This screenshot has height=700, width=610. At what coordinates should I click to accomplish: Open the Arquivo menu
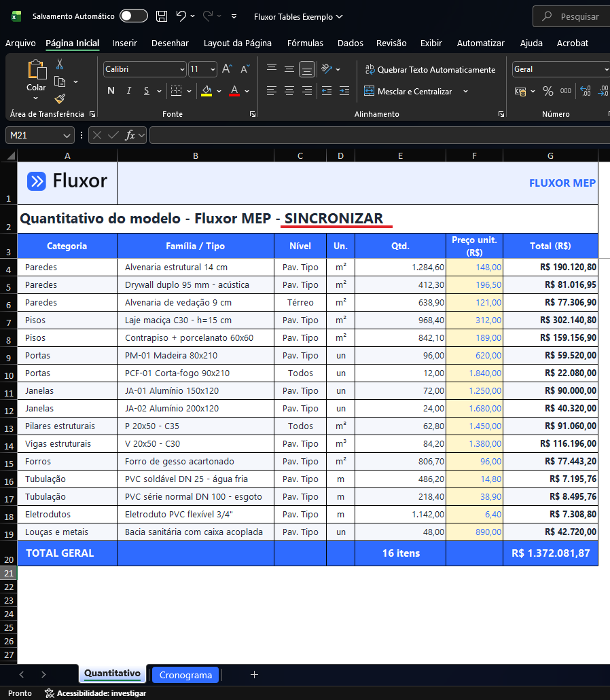click(20, 43)
